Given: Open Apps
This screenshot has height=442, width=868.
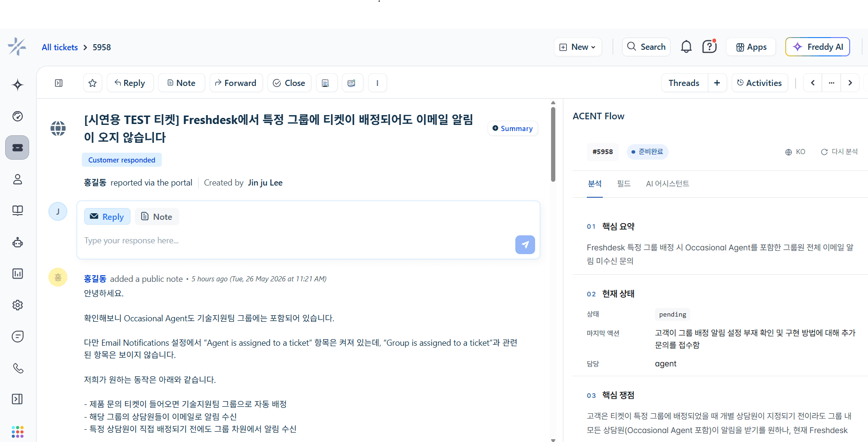Looking at the screenshot, I should 751,47.
